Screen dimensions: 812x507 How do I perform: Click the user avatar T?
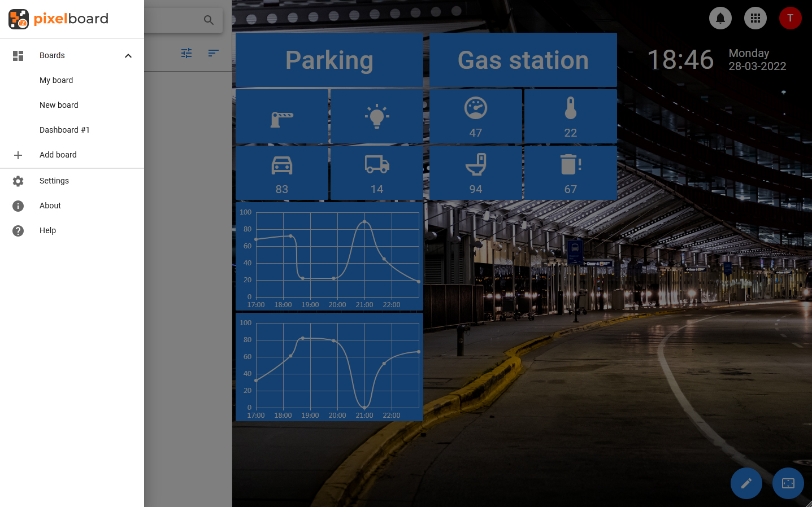[790, 18]
